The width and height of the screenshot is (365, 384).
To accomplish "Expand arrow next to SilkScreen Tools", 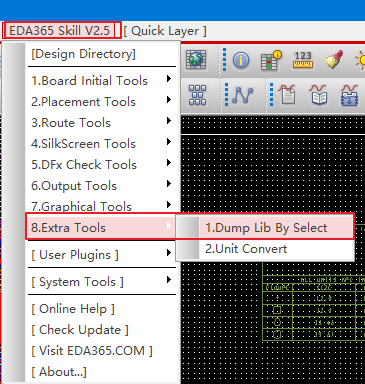I will coord(169,142).
